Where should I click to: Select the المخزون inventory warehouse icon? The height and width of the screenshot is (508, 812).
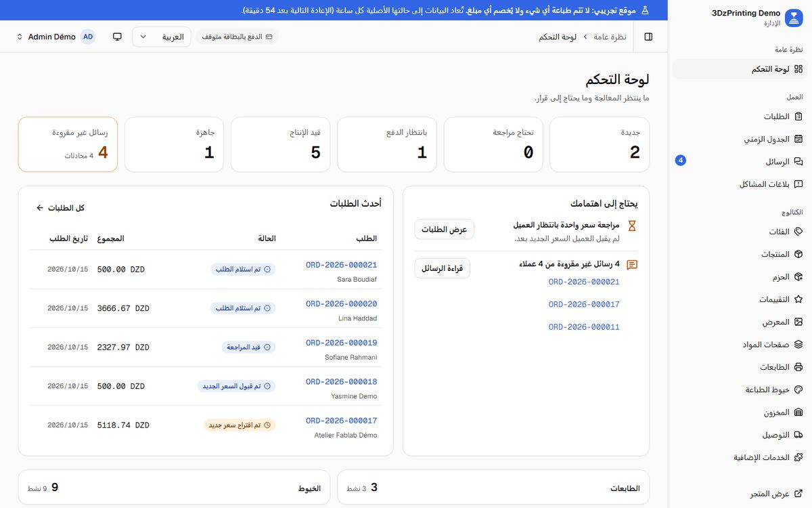[798, 412]
